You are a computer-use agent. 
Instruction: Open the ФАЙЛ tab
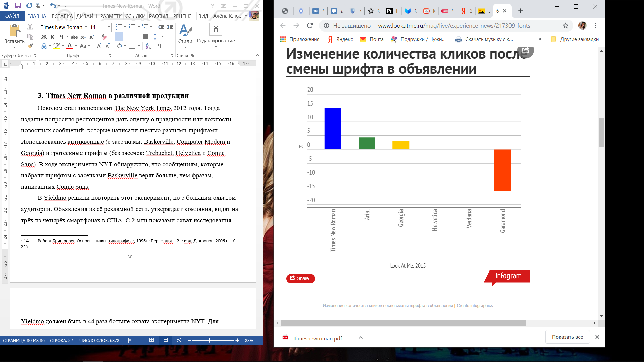12,16
